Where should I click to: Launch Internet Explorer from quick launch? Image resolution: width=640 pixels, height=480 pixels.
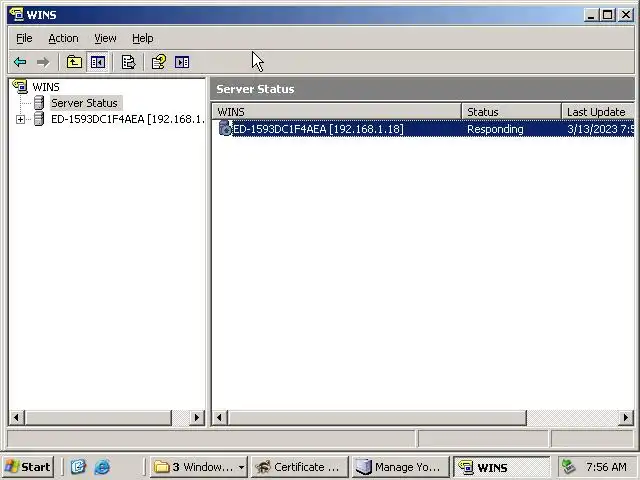(x=102, y=467)
